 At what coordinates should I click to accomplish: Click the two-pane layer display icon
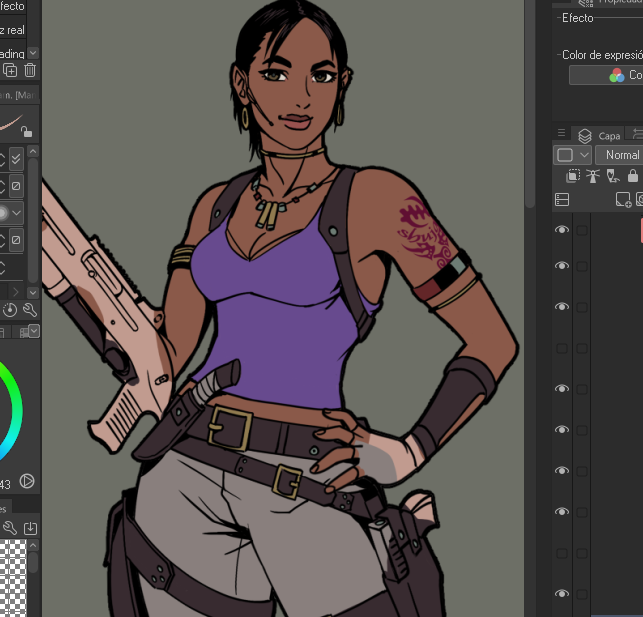click(x=562, y=200)
